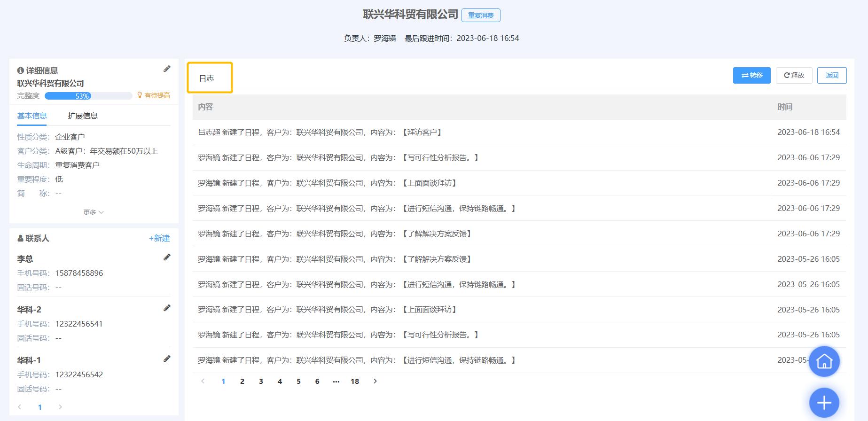Edit contact 华科-1 with pencil icon
Screen dimensions: 868x421
point(167,359)
